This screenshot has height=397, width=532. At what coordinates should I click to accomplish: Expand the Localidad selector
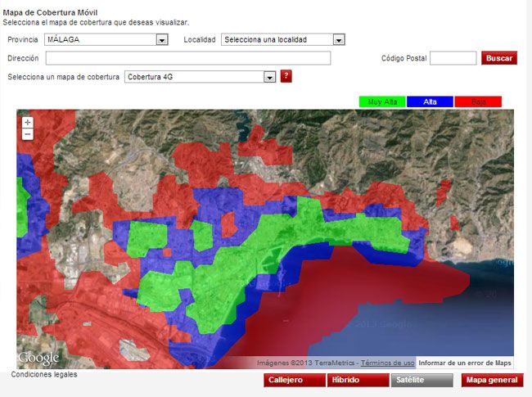pos(283,39)
